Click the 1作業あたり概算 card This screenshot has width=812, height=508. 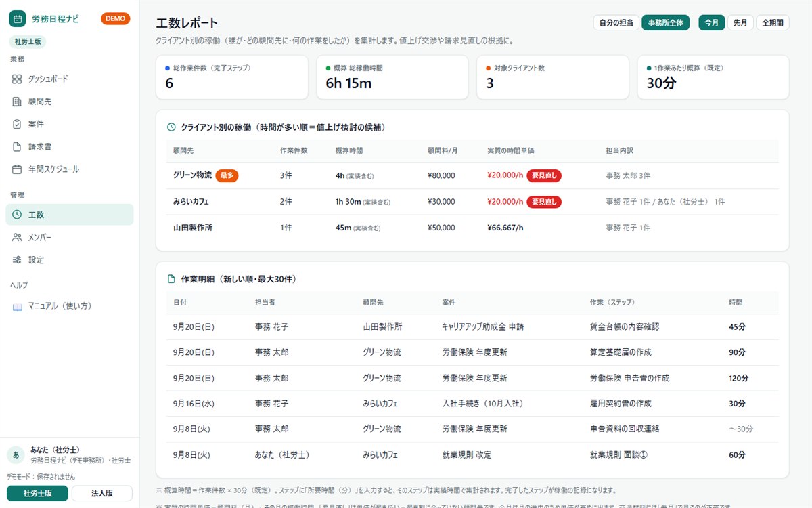click(713, 77)
